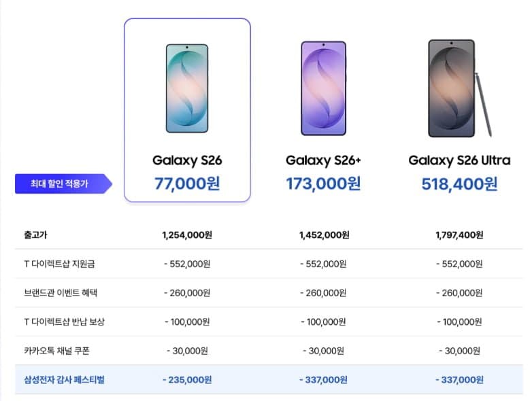Click the purple Galaxy S26+ phone image
532x401 pixels.
click(x=324, y=88)
